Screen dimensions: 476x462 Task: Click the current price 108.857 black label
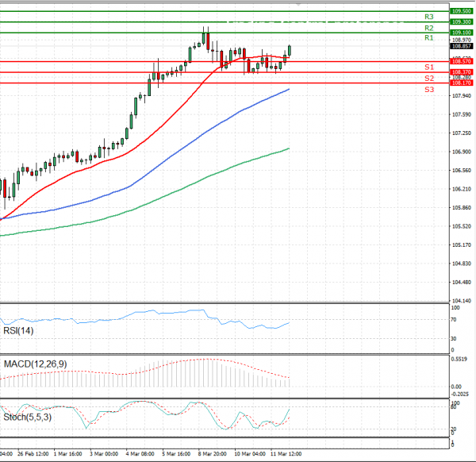[x=461, y=46]
